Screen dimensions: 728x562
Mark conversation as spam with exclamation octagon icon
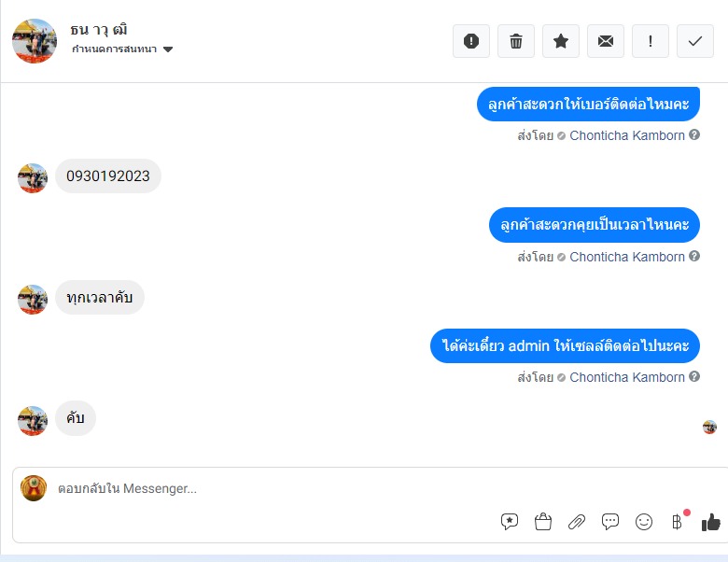pos(470,41)
